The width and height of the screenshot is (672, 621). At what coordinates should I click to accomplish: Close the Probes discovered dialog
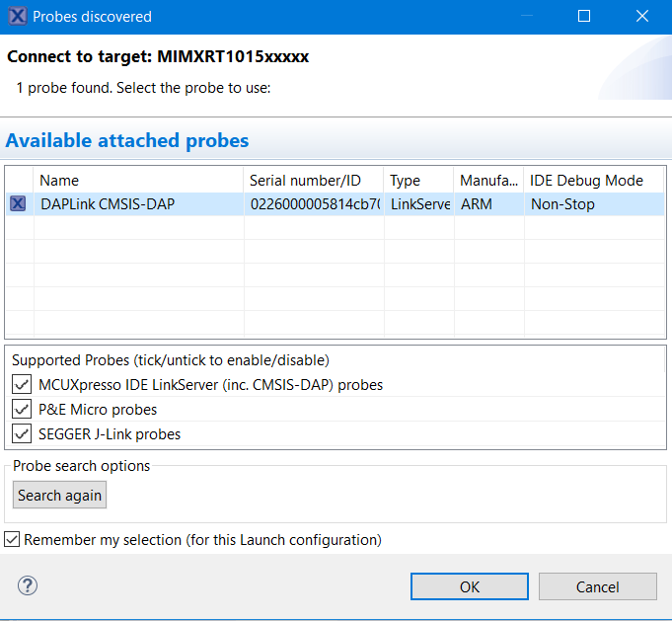pos(642,17)
